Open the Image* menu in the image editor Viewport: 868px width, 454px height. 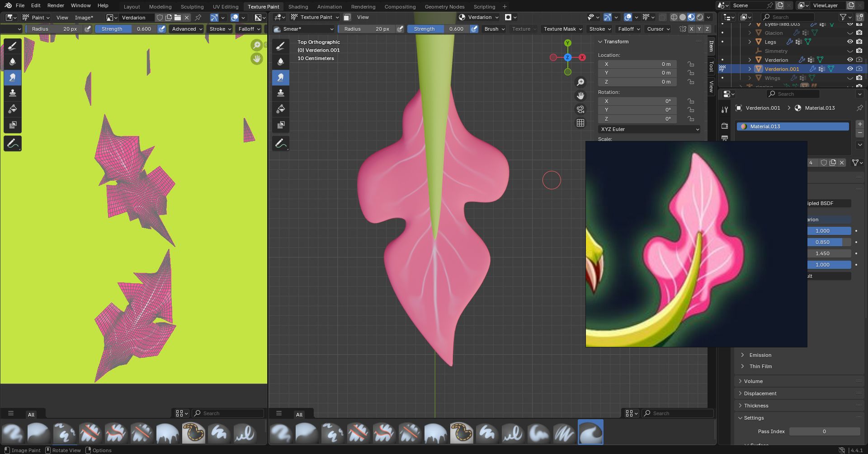tap(84, 18)
